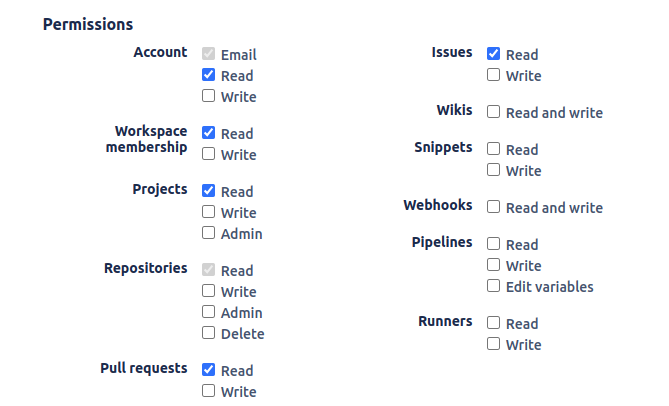Enable the Snippets Read permission

click(493, 149)
